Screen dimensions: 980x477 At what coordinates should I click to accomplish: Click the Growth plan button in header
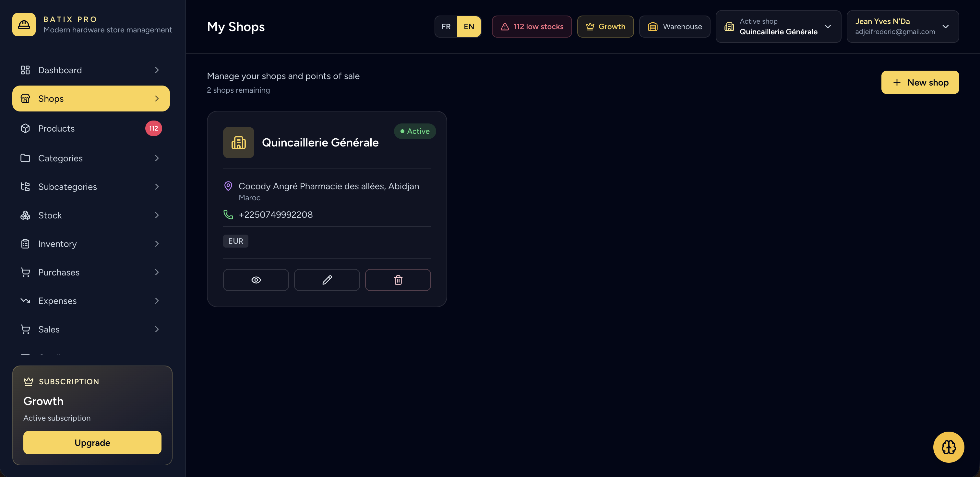(605, 27)
